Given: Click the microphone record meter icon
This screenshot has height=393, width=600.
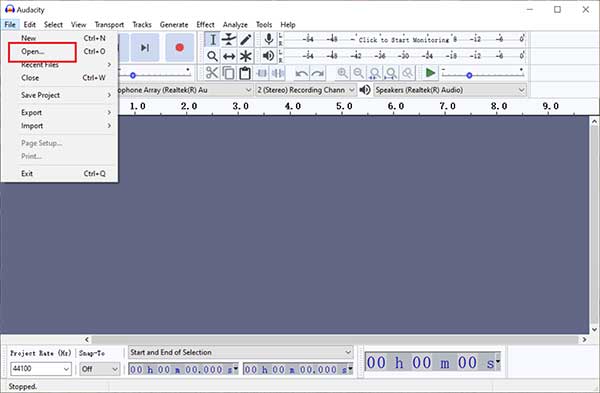Looking at the screenshot, I should click(269, 39).
